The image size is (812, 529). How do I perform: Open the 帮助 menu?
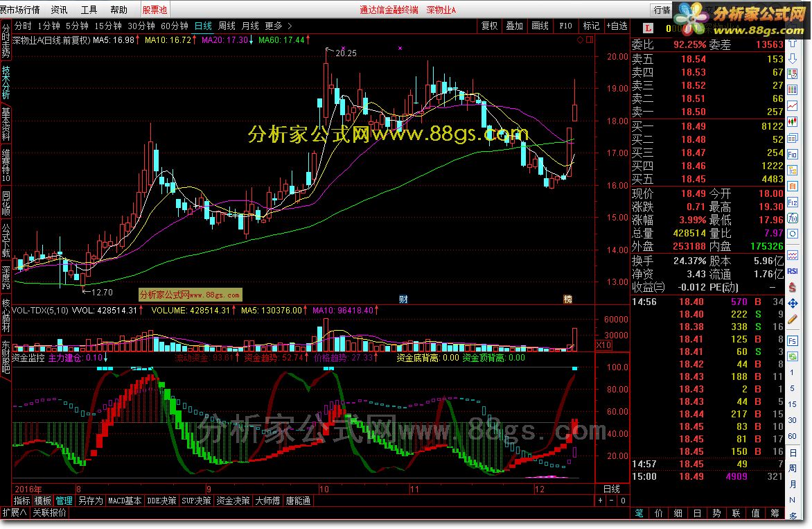[118, 10]
